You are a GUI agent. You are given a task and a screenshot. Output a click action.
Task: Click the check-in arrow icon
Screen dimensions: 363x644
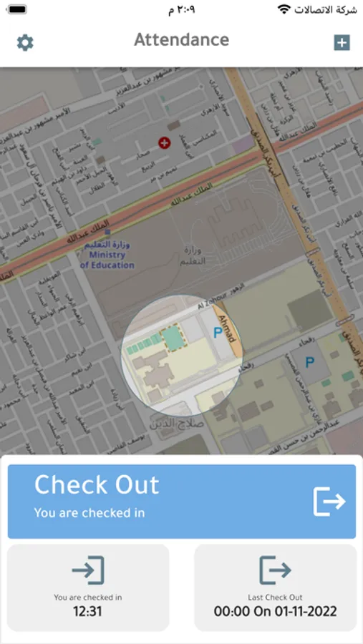click(88, 570)
